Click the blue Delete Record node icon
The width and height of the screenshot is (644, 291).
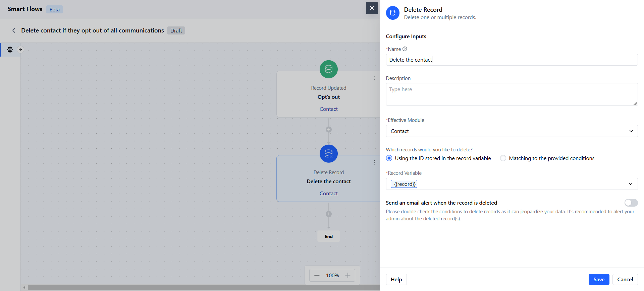click(329, 154)
